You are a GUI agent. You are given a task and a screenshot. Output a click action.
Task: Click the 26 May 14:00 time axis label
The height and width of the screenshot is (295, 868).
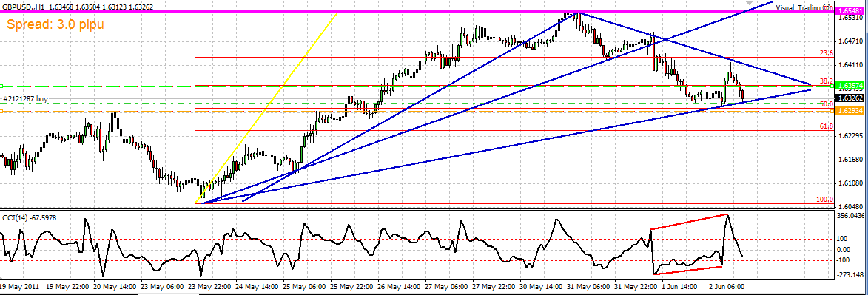pyautogui.click(x=399, y=288)
